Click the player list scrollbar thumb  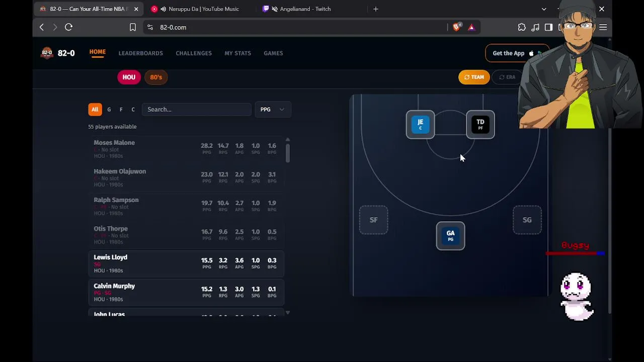click(x=288, y=153)
